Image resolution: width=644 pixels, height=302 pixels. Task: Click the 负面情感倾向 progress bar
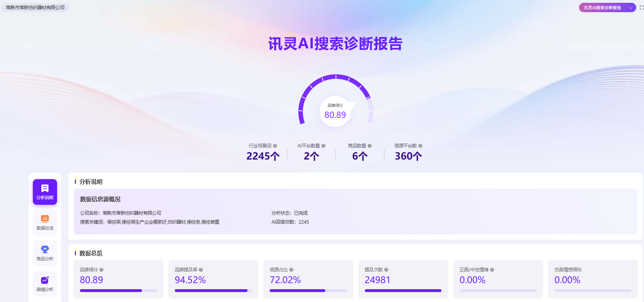[x=593, y=291]
